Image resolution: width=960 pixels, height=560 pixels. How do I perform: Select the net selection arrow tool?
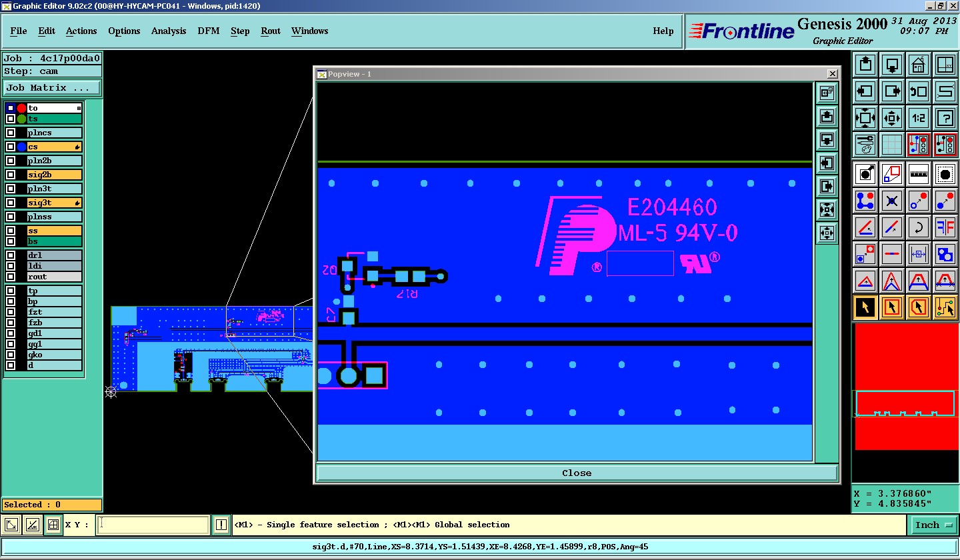pyautogui.click(x=945, y=307)
